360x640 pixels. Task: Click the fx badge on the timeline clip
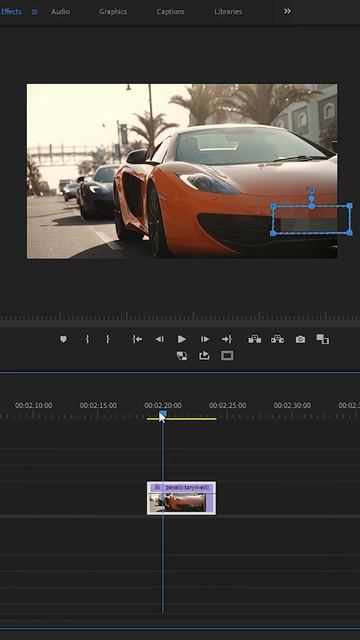click(x=157, y=487)
